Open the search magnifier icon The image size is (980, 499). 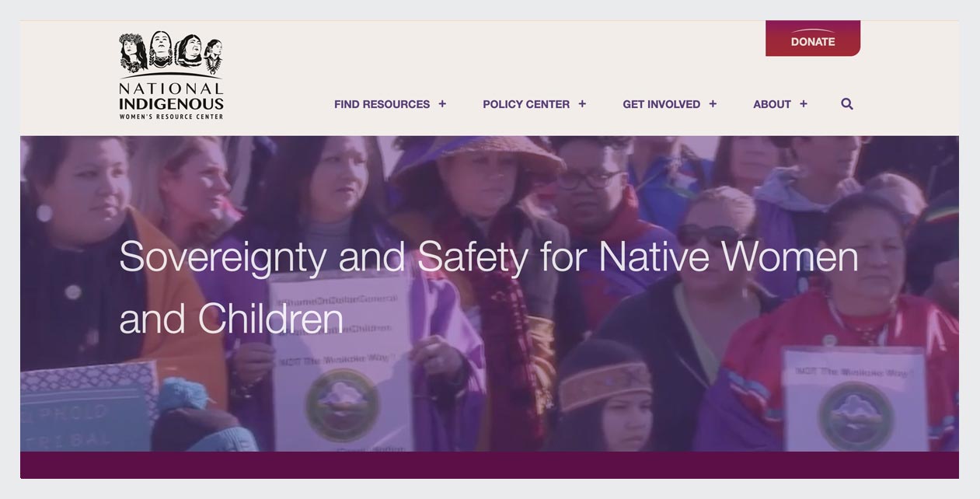pos(847,104)
